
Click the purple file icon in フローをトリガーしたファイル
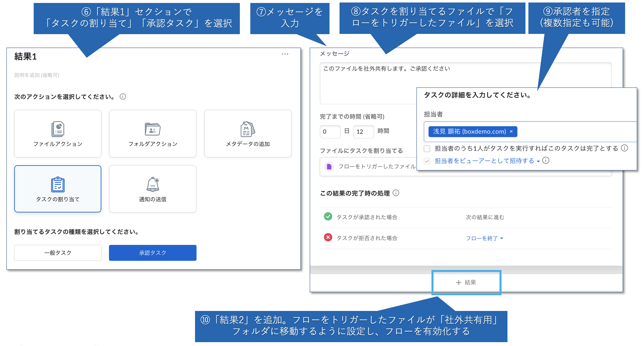329,166
